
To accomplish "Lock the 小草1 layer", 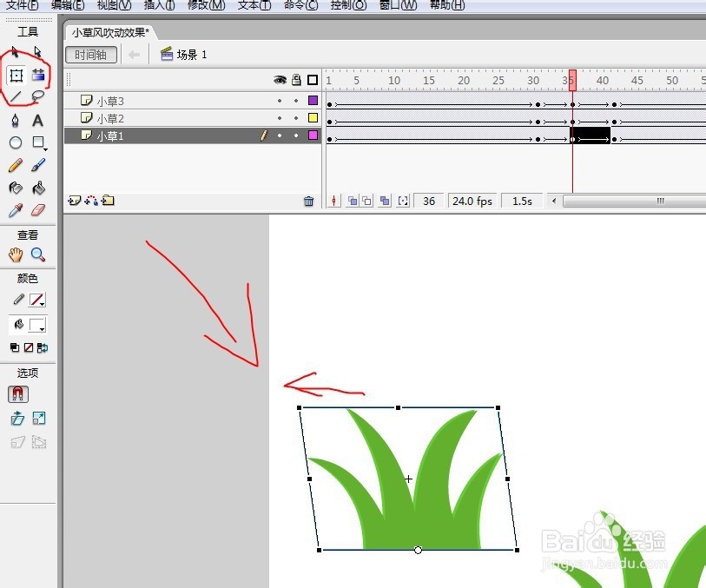I will click(296, 135).
